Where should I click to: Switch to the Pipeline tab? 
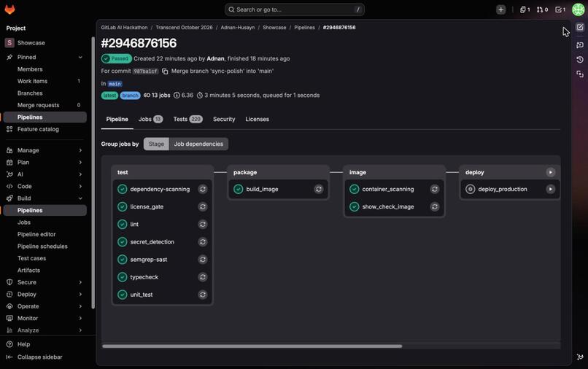tap(117, 120)
